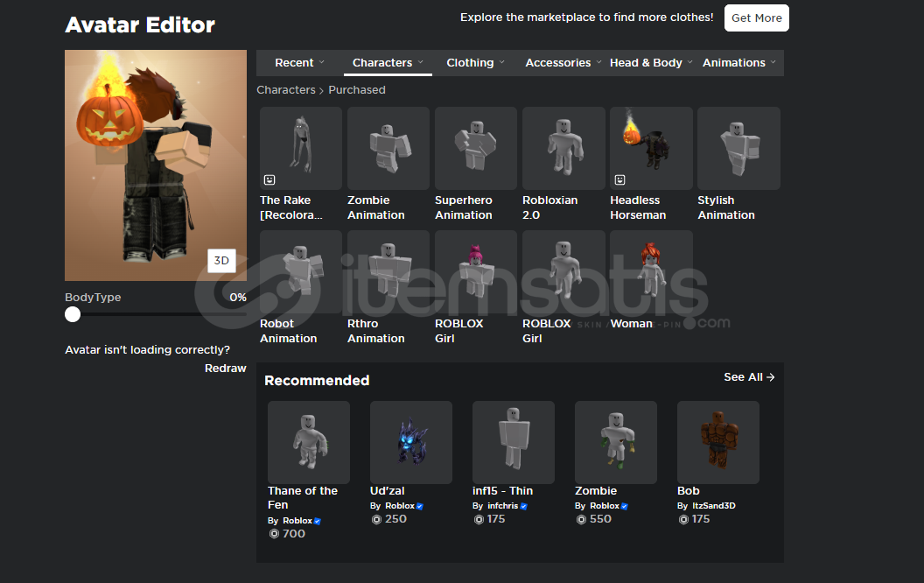Open the Thane of the Fen recommended item
The height and width of the screenshot is (583, 924).
click(x=309, y=442)
